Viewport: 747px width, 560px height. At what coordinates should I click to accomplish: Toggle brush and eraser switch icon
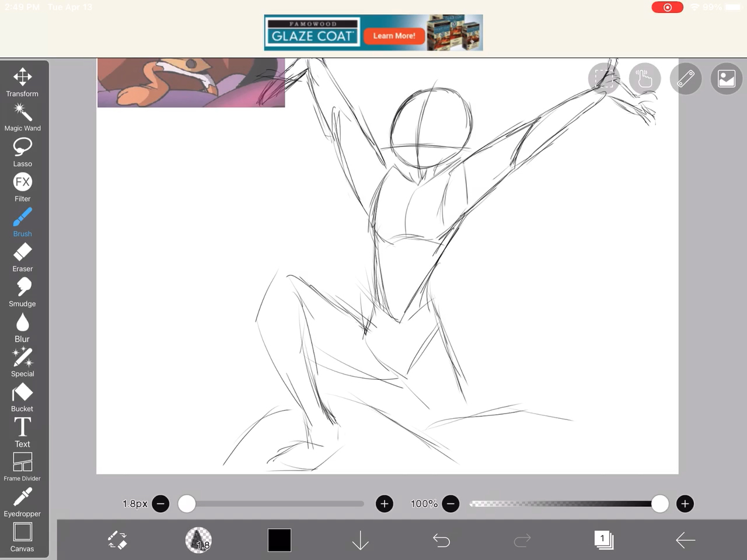[x=117, y=540]
